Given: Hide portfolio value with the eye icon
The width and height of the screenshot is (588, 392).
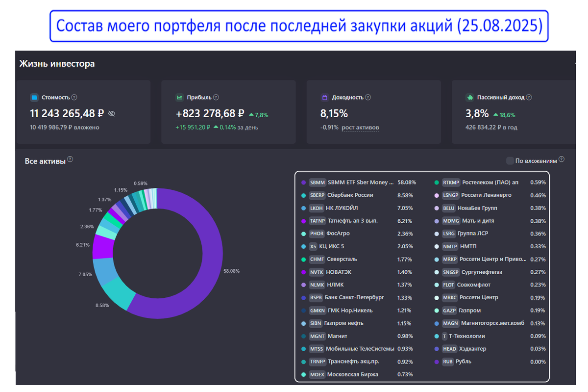Looking at the screenshot, I should pyautogui.click(x=111, y=114).
